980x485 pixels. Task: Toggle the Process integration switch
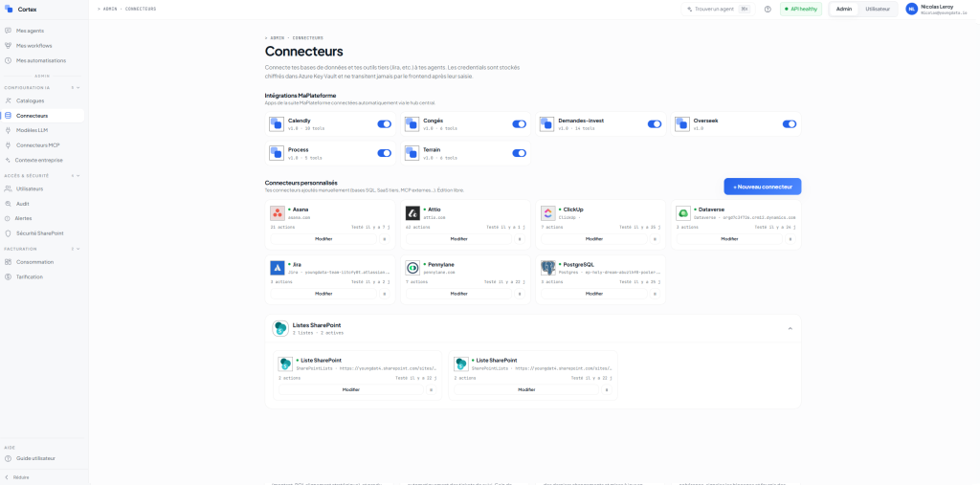[x=384, y=153]
